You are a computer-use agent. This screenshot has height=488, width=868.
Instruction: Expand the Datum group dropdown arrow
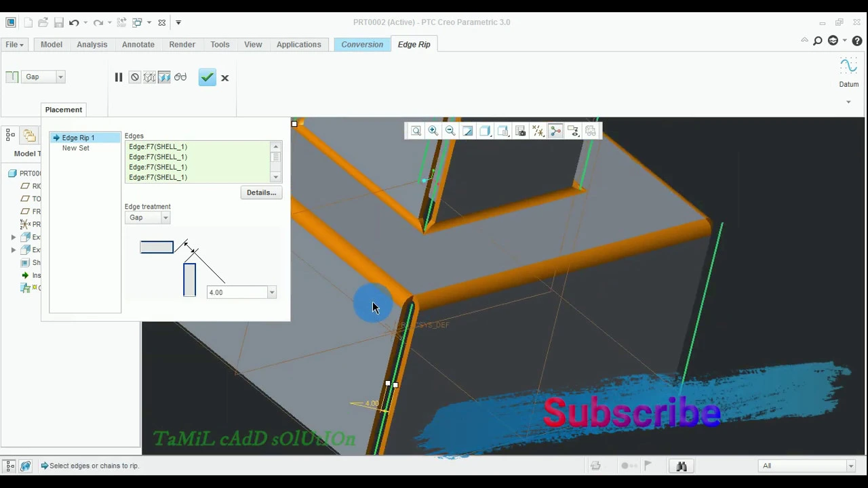(848, 102)
